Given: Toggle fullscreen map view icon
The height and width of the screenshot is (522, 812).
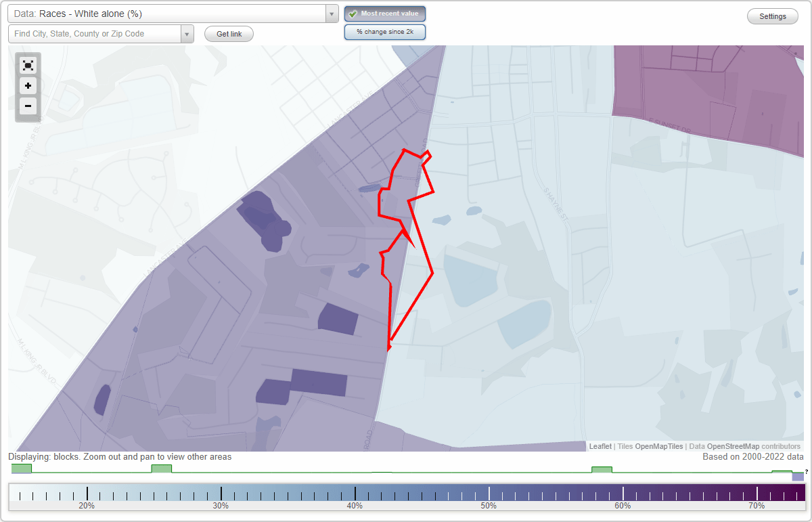Looking at the screenshot, I should click(28, 66).
